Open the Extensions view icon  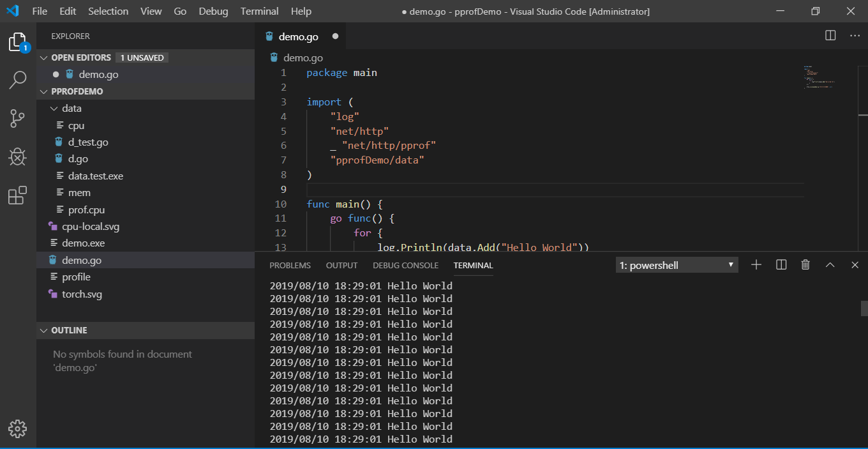[x=18, y=195]
